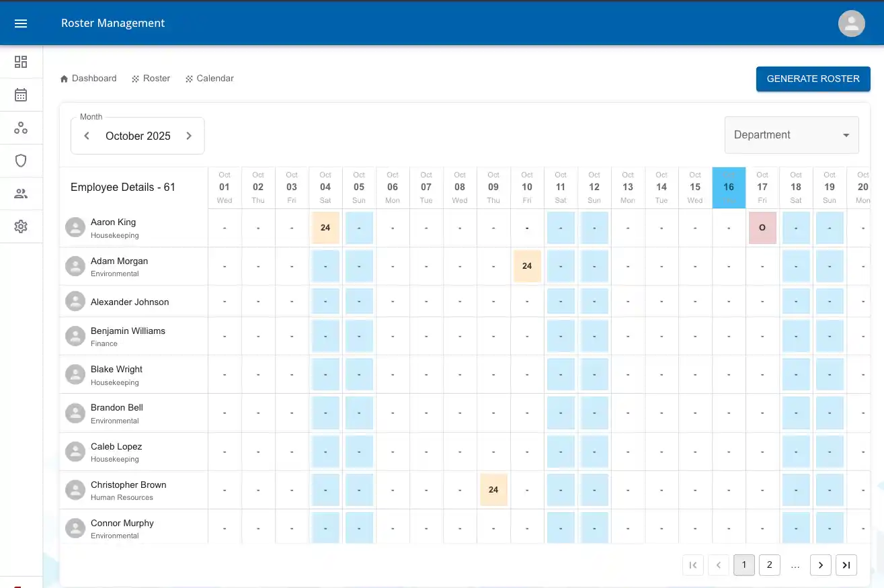The width and height of the screenshot is (884, 588).
Task: Select the highlighted Oct 16 column header
Action: [729, 187]
